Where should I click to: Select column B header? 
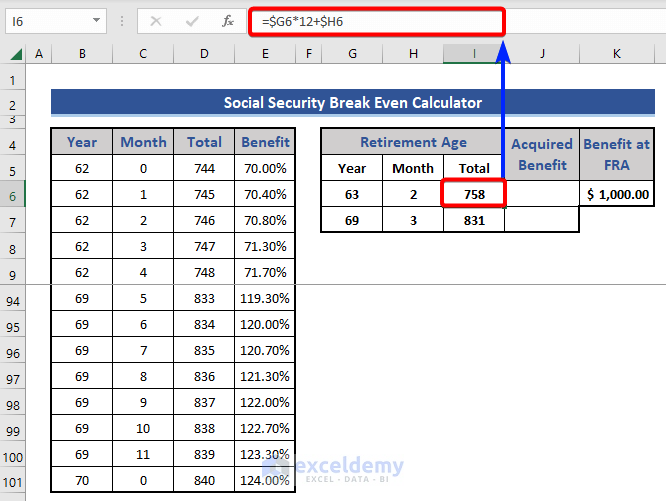[x=82, y=54]
